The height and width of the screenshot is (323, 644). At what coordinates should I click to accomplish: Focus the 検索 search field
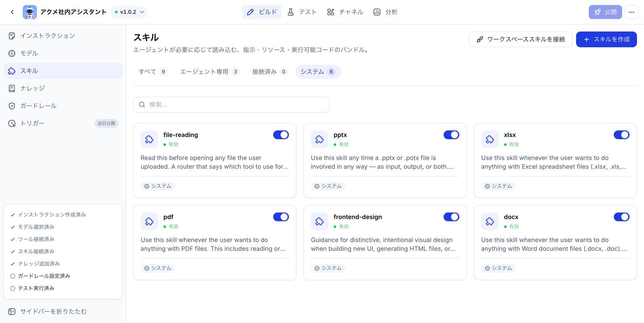click(231, 105)
